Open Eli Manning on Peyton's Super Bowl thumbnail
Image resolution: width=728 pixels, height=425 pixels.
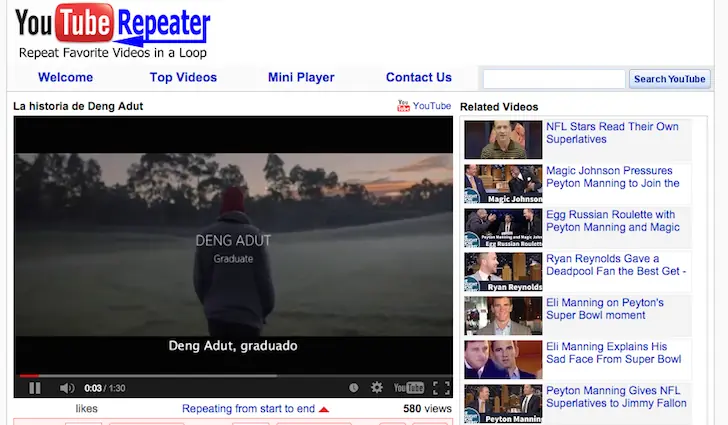(x=503, y=316)
